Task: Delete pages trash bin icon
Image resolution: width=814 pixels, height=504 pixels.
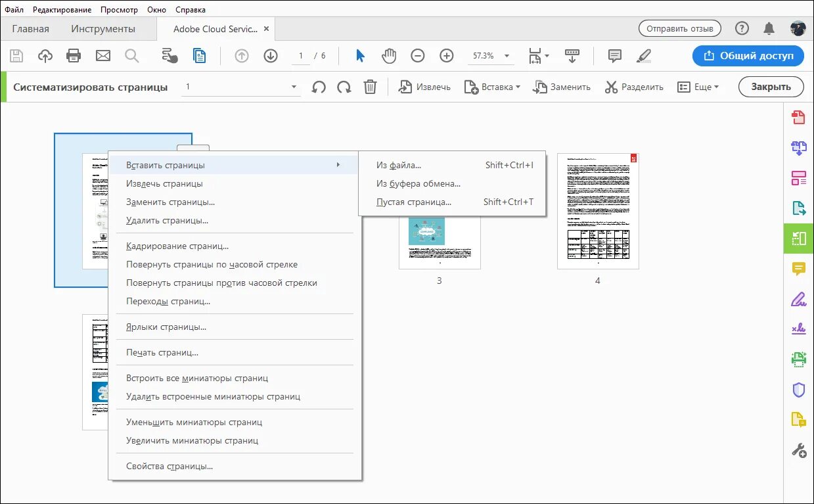Action: click(371, 87)
